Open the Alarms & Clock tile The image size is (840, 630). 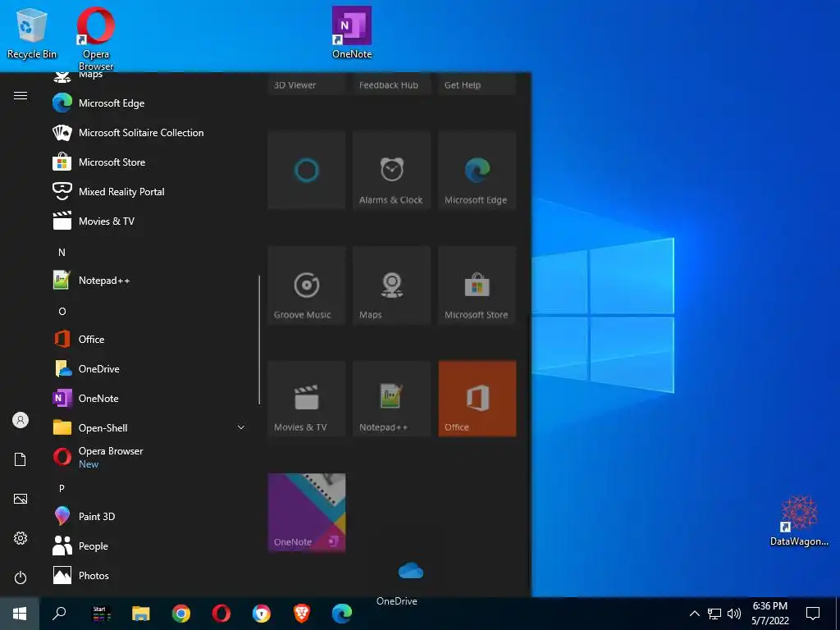point(391,171)
